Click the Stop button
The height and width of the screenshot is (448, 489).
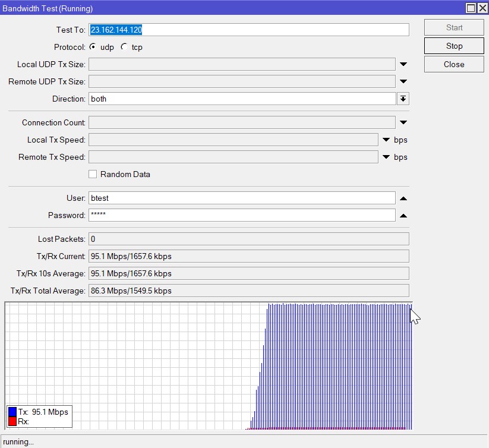(454, 46)
